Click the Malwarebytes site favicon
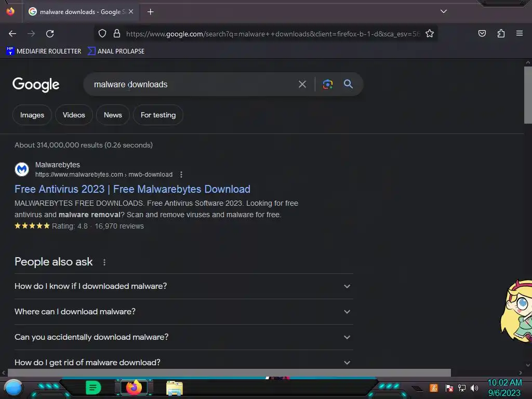532x399 pixels. pos(22,169)
